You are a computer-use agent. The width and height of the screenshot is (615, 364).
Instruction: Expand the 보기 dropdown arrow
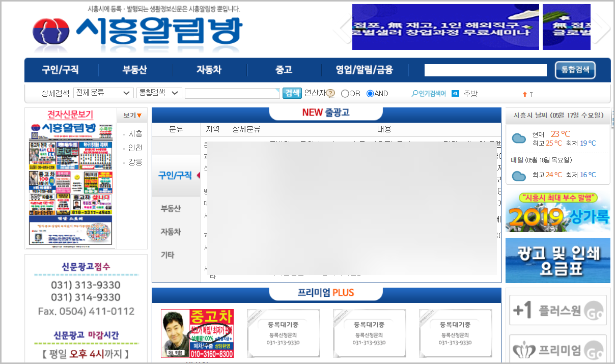(x=139, y=116)
